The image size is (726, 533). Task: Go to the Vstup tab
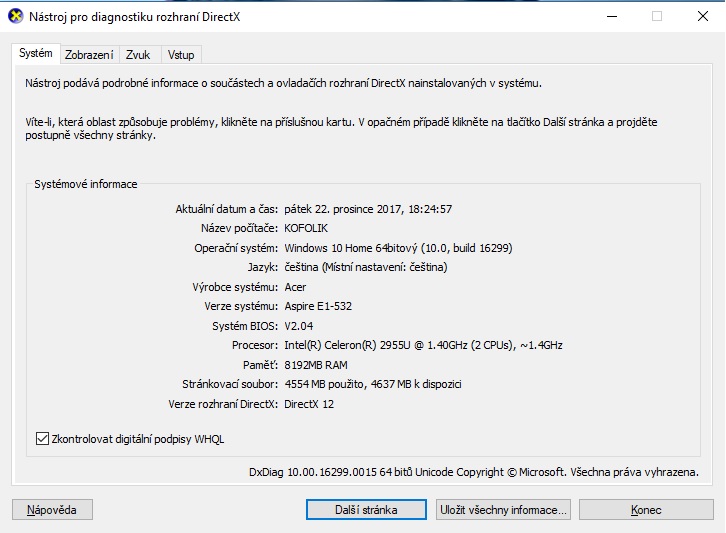click(181, 55)
